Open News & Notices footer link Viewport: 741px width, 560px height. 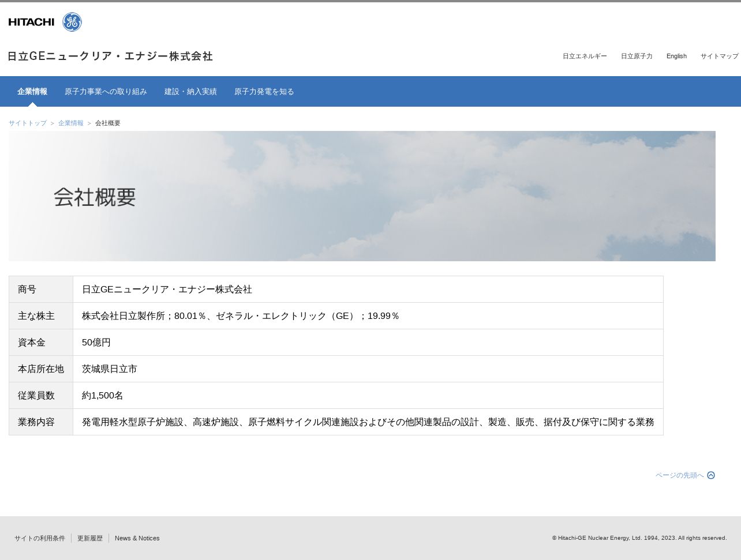[137, 538]
